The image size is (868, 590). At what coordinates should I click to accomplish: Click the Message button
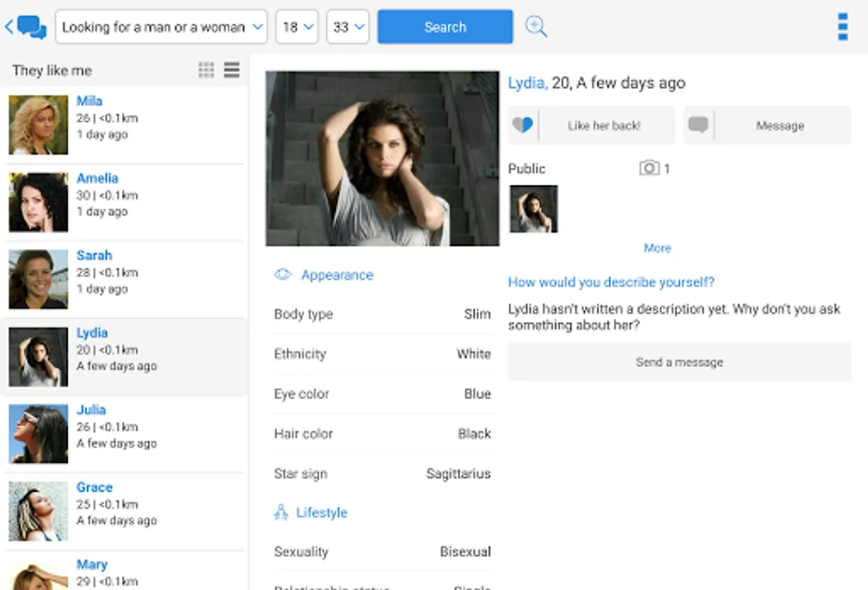click(768, 125)
